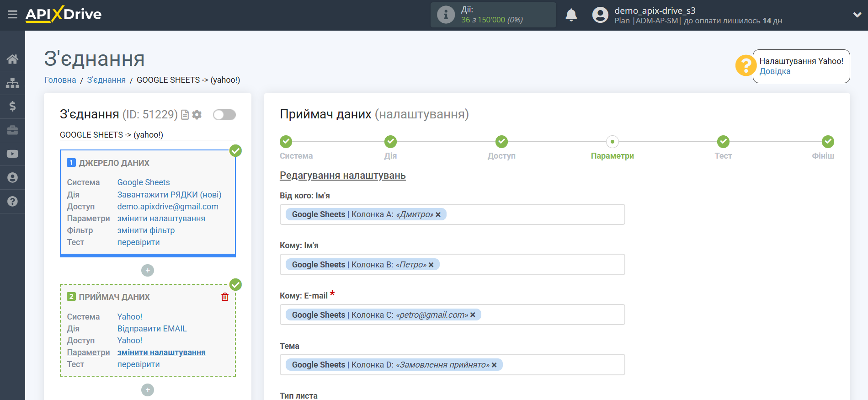Click the actions info icon

(x=446, y=15)
